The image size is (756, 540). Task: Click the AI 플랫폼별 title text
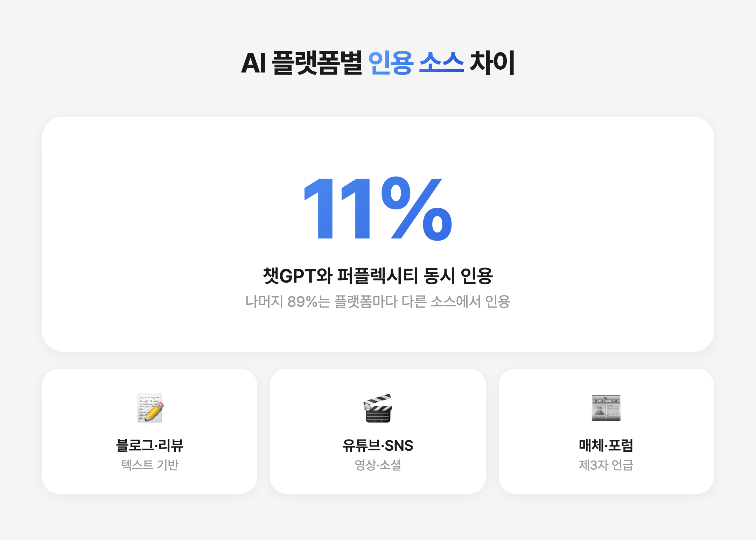pos(301,63)
